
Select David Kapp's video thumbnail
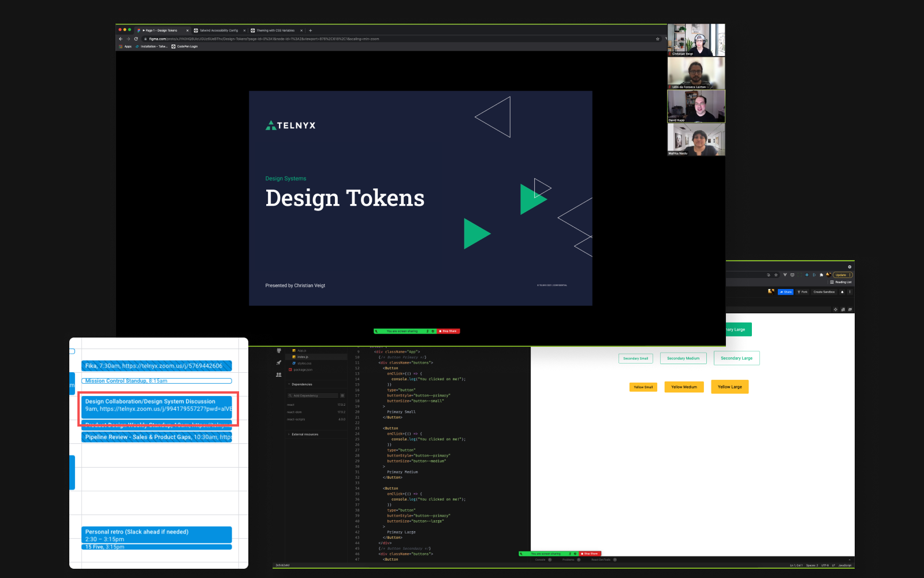click(696, 106)
